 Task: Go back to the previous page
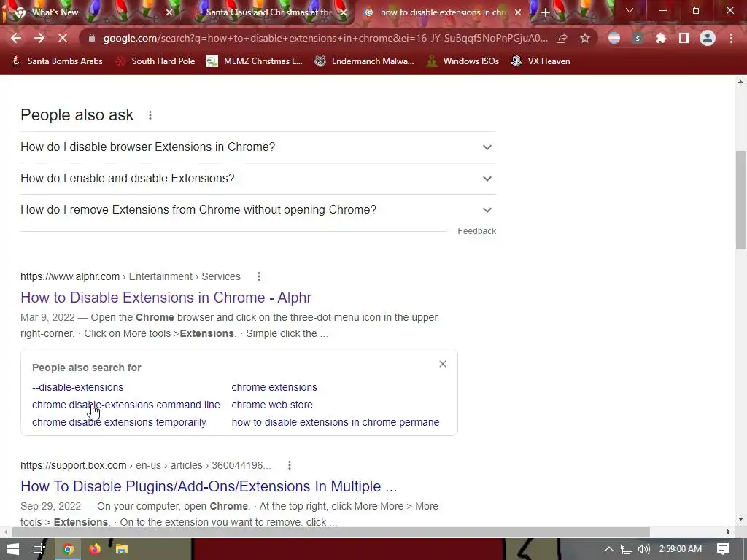[16, 38]
